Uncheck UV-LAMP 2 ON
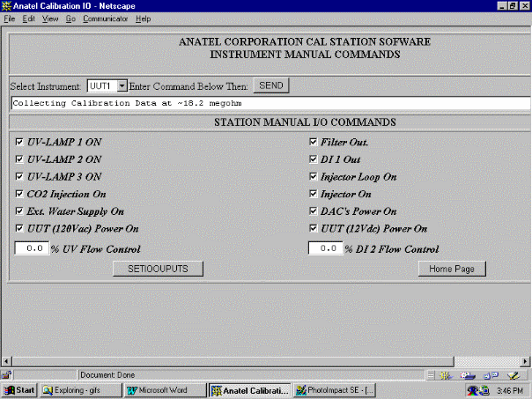This screenshot has height=399, width=532. (19, 159)
